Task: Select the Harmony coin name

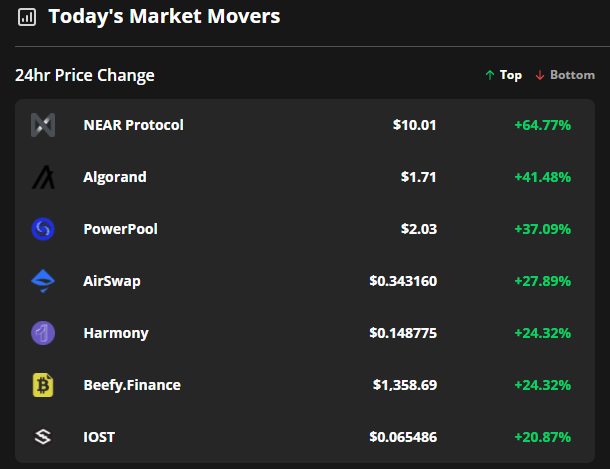Action: 116,333
